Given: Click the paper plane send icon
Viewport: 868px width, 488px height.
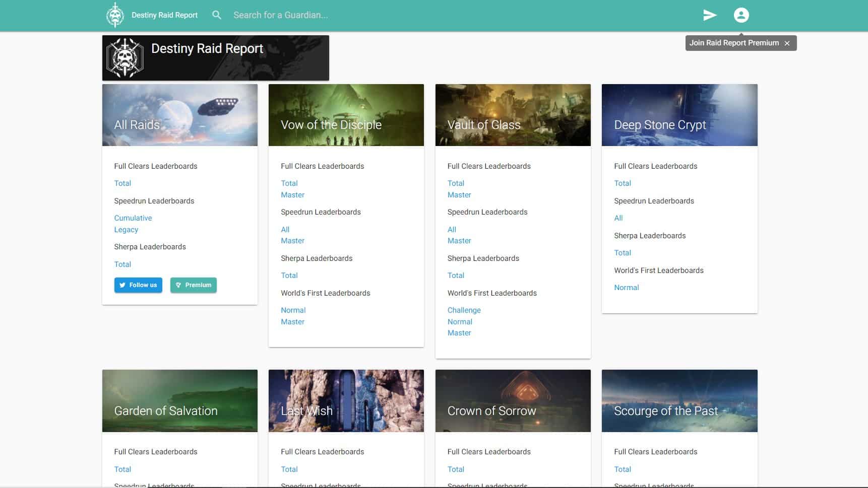Looking at the screenshot, I should point(710,15).
